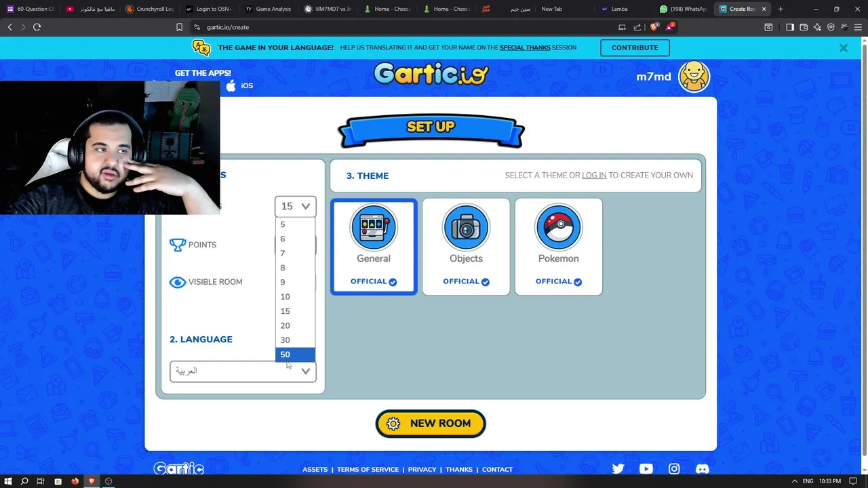Open Task View on taskbar
The width and height of the screenshot is (868, 488).
(41, 481)
